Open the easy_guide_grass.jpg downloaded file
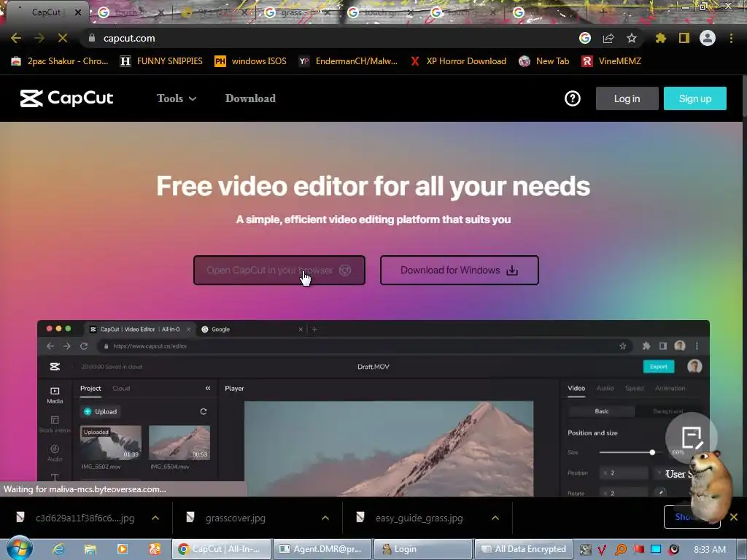Screen dimensions: 747x560 (x=419, y=518)
